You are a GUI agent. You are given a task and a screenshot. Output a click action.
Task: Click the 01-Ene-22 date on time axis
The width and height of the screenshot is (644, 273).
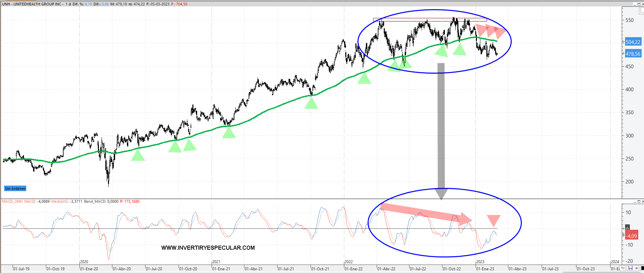(353, 269)
